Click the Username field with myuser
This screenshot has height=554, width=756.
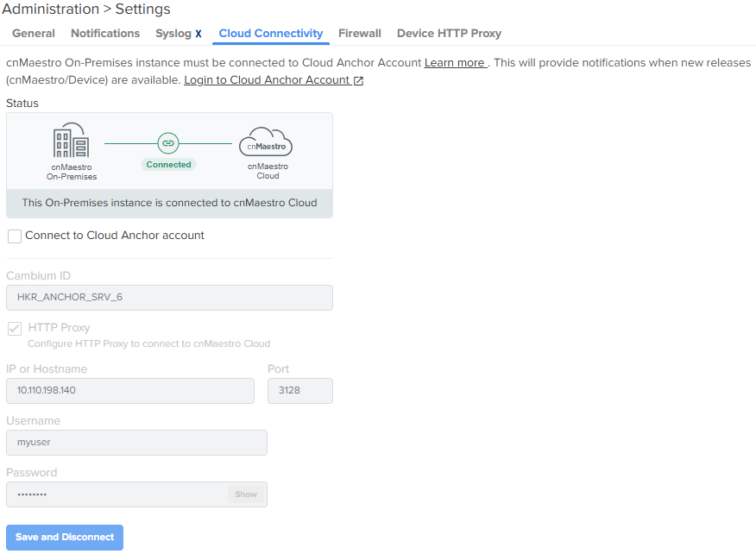point(136,443)
